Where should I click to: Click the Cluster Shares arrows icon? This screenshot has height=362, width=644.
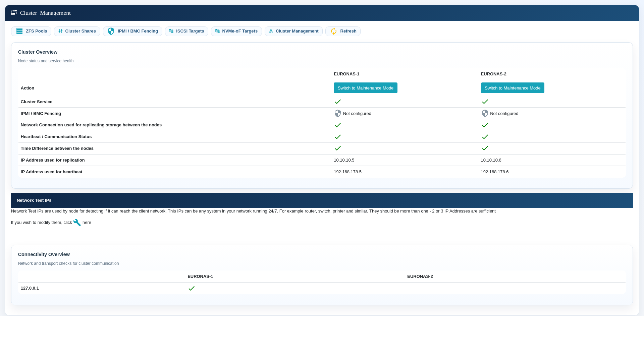60,31
